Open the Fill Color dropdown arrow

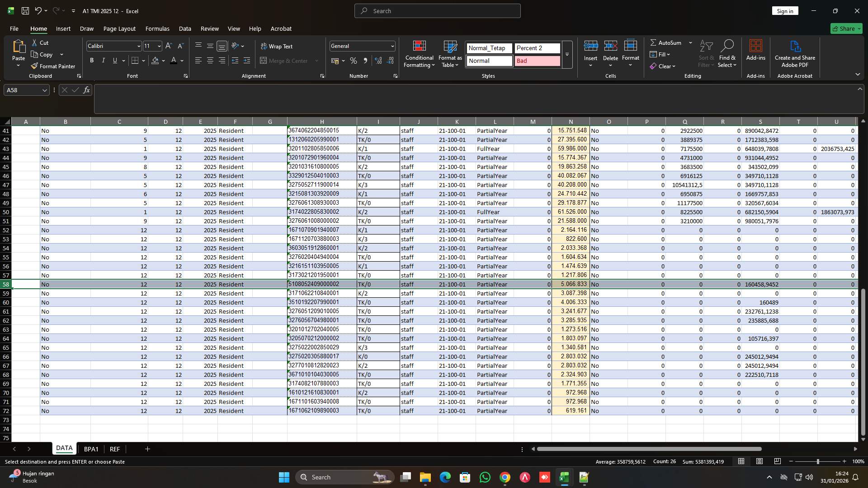163,61
